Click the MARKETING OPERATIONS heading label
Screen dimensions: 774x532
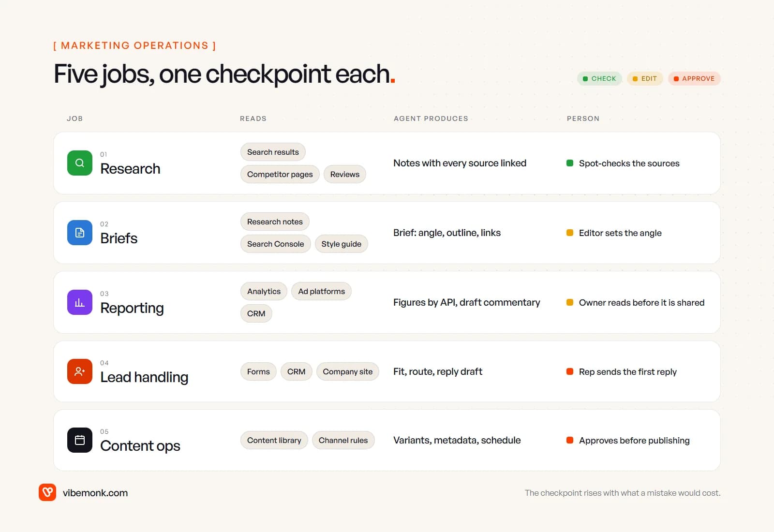134,45
